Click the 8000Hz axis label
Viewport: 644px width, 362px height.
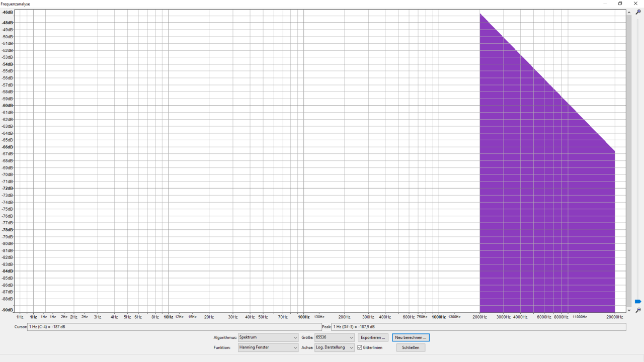coord(561,317)
